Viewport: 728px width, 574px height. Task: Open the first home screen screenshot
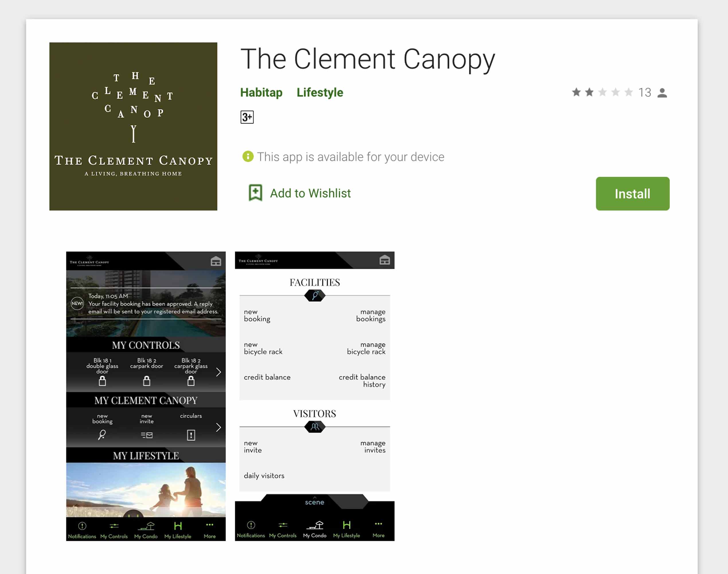click(x=146, y=396)
